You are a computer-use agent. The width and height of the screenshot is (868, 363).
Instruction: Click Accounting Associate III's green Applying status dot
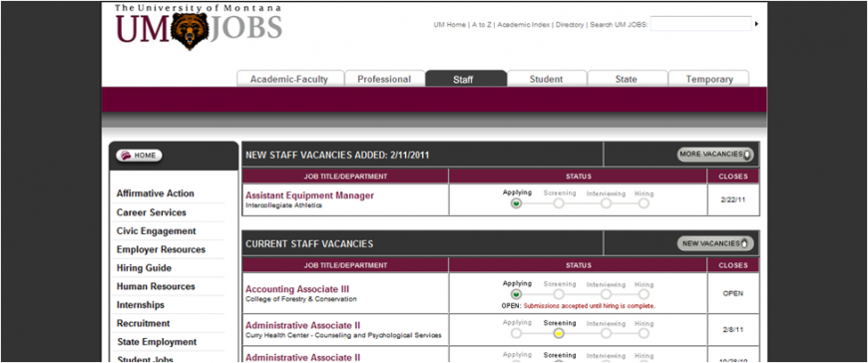pos(517,294)
